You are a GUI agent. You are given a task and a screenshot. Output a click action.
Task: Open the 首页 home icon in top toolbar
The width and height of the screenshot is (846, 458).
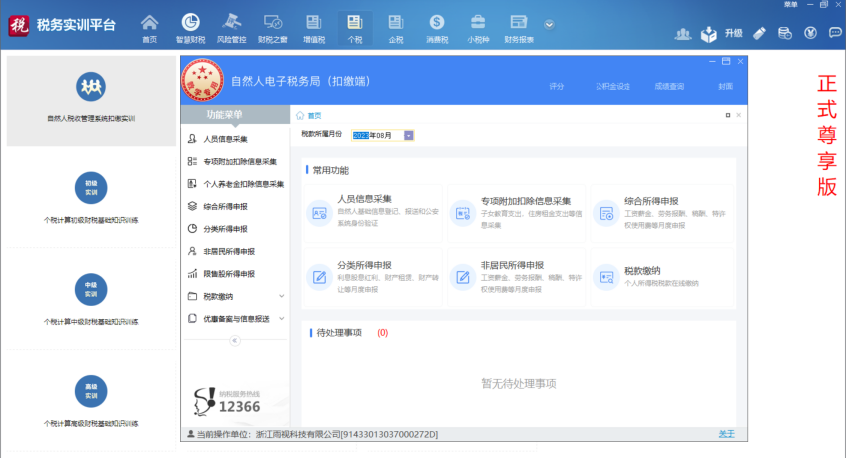point(149,22)
